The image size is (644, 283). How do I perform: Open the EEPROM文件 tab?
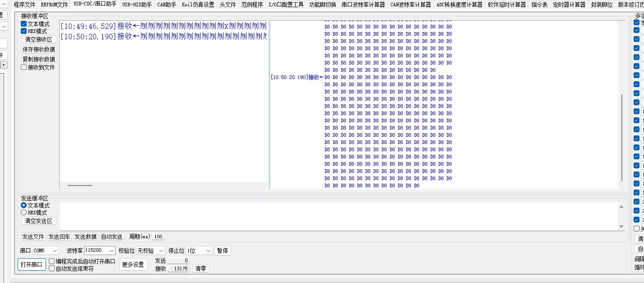pyautogui.click(x=54, y=5)
